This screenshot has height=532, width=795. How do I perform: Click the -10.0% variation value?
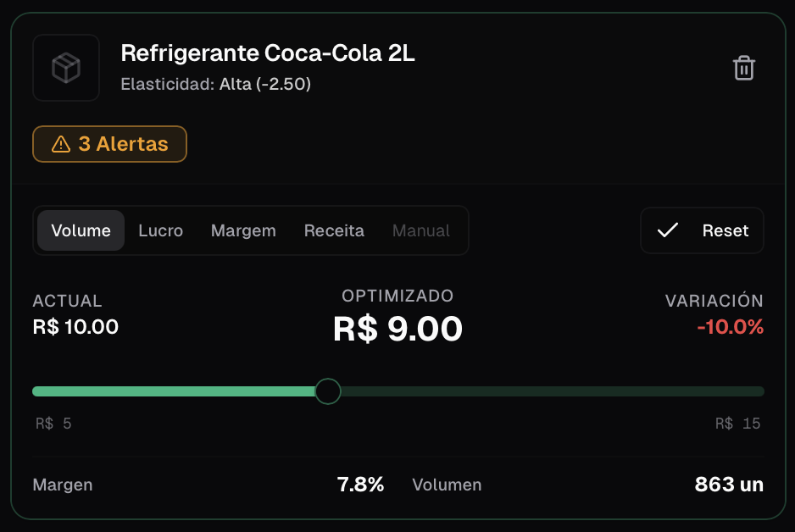(x=730, y=326)
